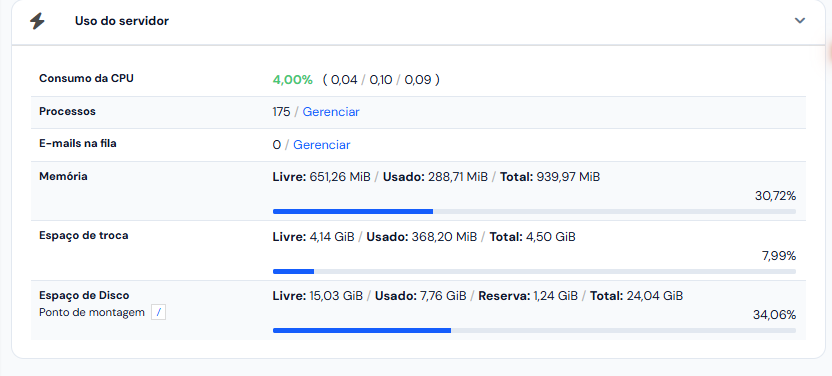Click the Espaço de Disco progress bar
Image resolution: width=832 pixels, height=376 pixels.
tap(534, 330)
